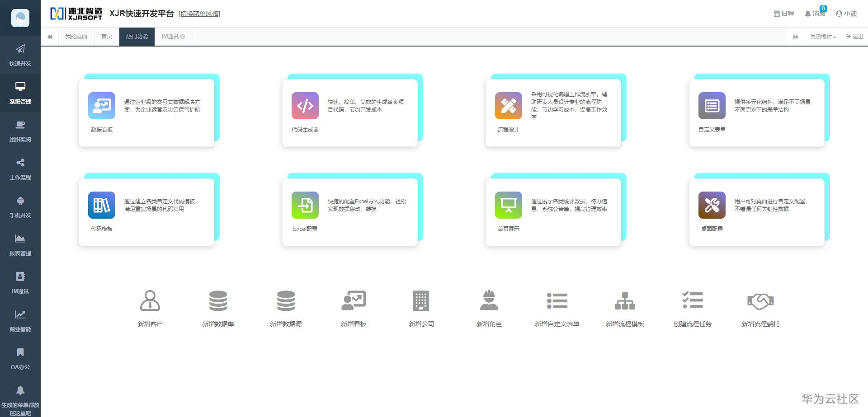Click the 切换菜单风格 link
This screenshot has height=417, width=868.
point(199,14)
